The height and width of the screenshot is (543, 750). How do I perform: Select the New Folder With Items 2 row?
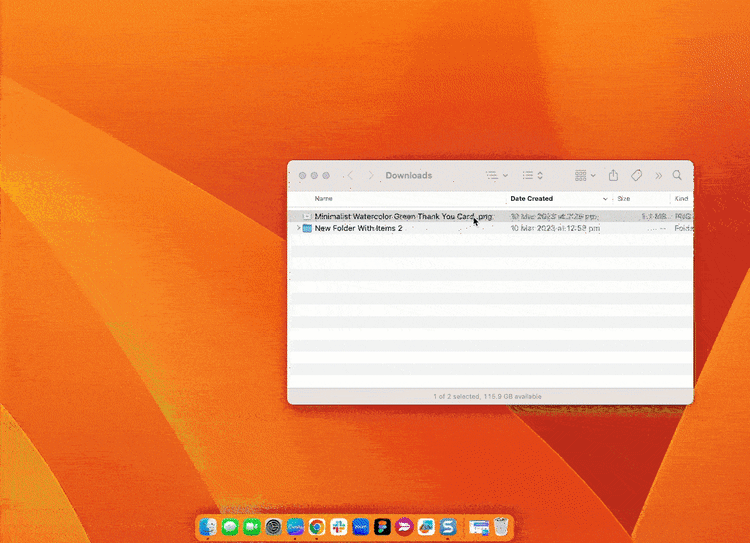[490, 228]
